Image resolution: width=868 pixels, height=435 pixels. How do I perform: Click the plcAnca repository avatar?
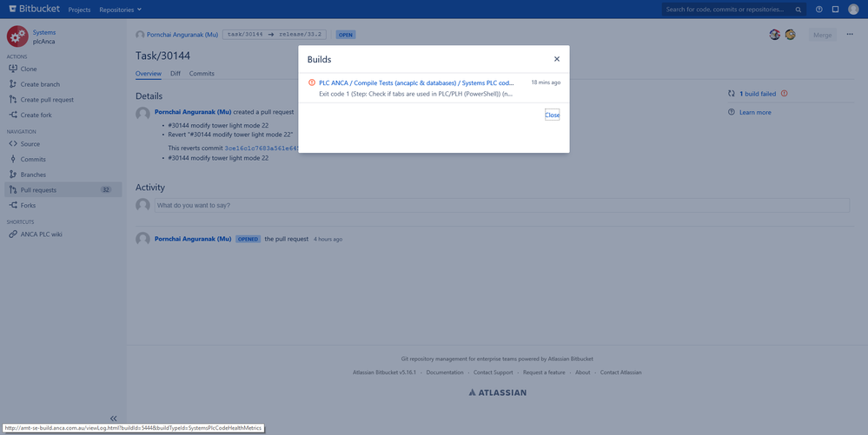(x=17, y=36)
